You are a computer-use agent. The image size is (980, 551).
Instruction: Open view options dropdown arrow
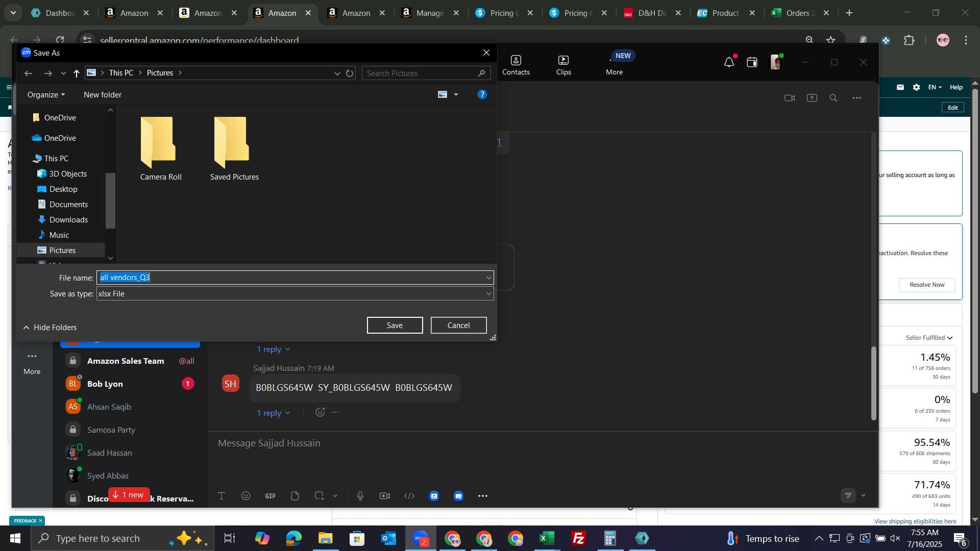tap(456, 94)
